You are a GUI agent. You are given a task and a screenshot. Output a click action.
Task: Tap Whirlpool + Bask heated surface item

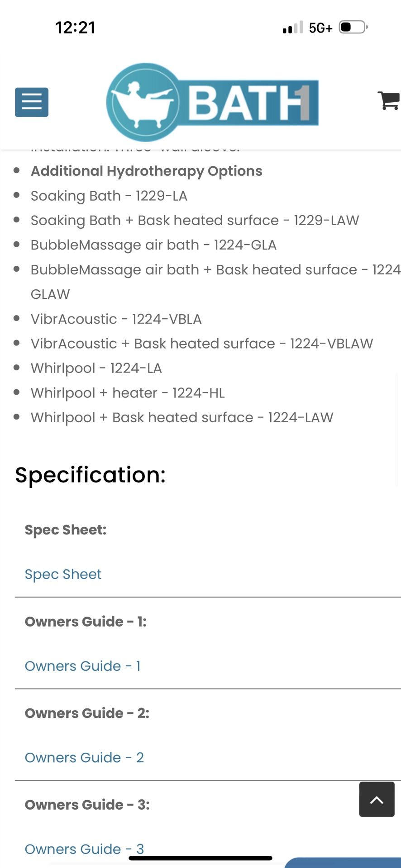181,417
